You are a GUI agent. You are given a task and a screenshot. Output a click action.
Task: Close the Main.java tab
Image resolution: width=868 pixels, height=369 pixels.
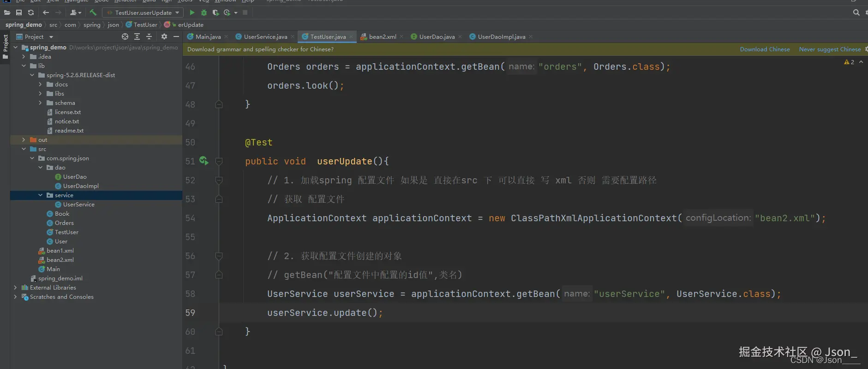point(226,36)
